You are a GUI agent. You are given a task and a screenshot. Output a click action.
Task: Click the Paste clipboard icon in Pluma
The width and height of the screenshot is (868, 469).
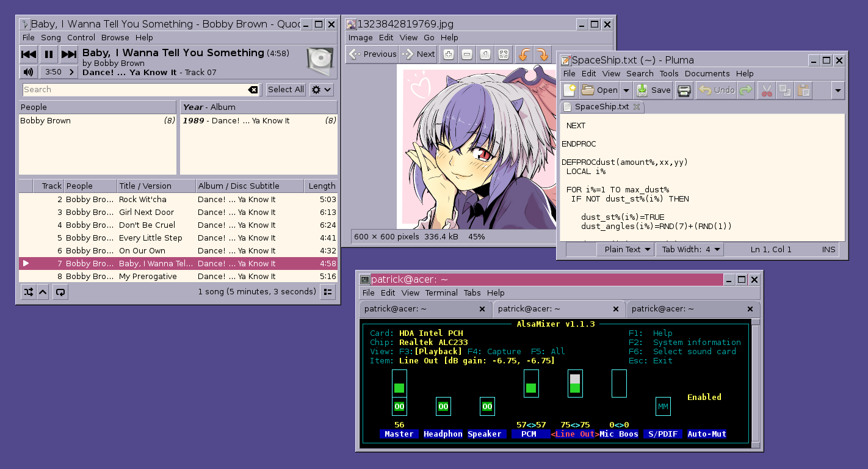(x=804, y=90)
